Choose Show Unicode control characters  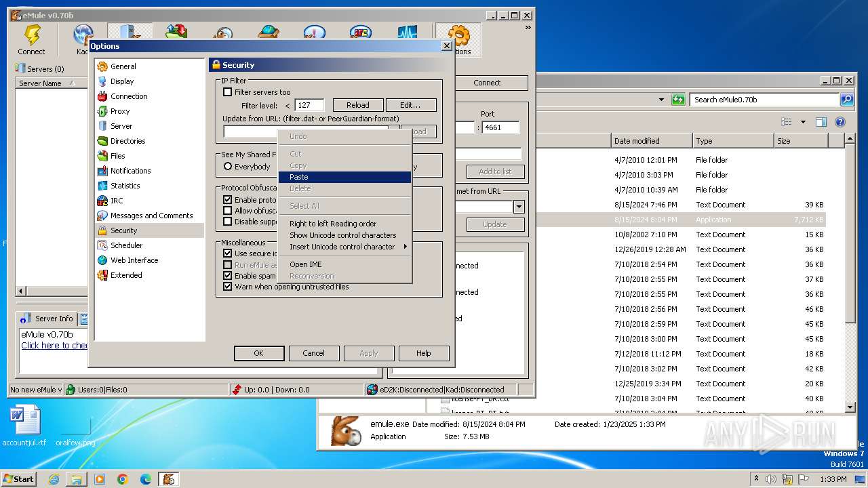pos(344,235)
